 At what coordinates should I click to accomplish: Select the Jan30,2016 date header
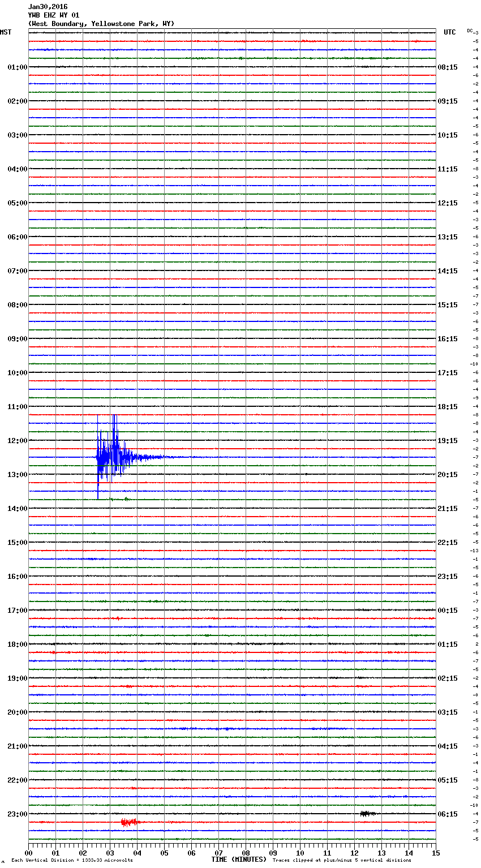pyautogui.click(x=48, y=7)
